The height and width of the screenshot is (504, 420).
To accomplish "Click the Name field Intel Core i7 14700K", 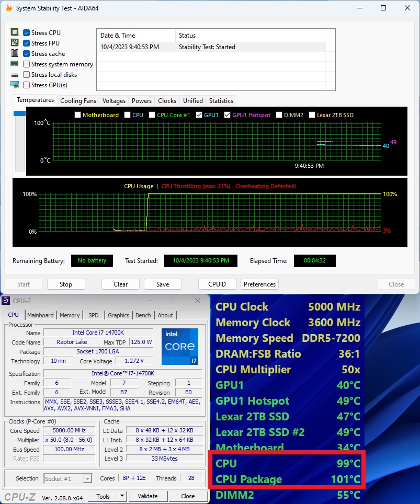I will (98, 333).
